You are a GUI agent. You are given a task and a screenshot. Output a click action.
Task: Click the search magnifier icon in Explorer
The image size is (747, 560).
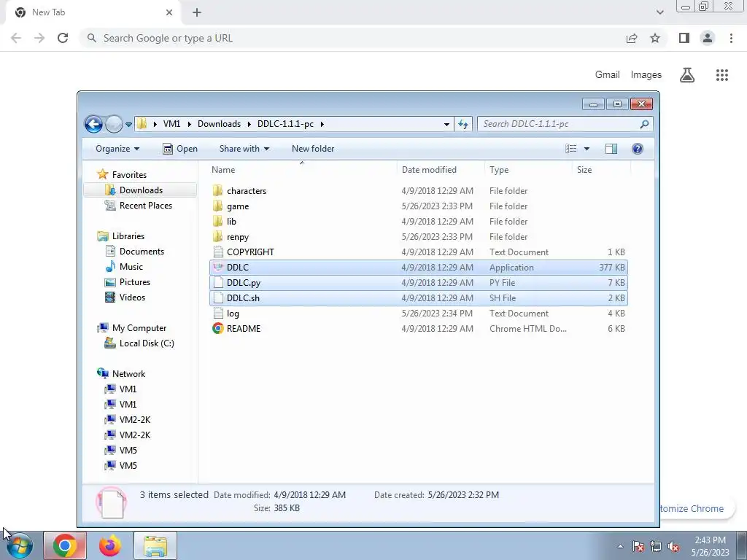(x=645, y=124)
